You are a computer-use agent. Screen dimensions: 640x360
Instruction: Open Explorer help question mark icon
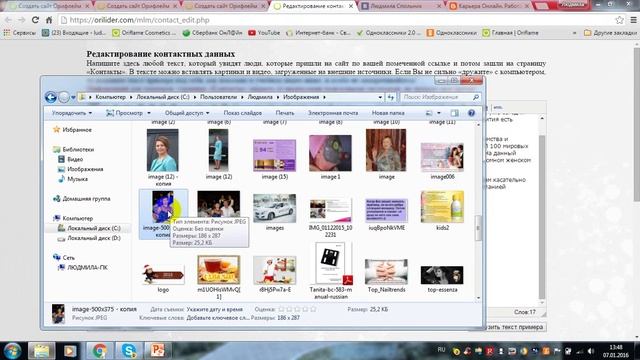pos(471,113)
